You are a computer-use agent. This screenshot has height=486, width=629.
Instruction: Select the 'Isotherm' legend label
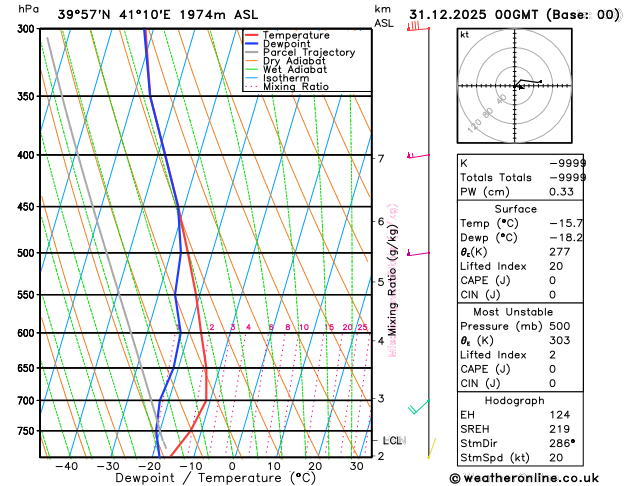(286, 78)
